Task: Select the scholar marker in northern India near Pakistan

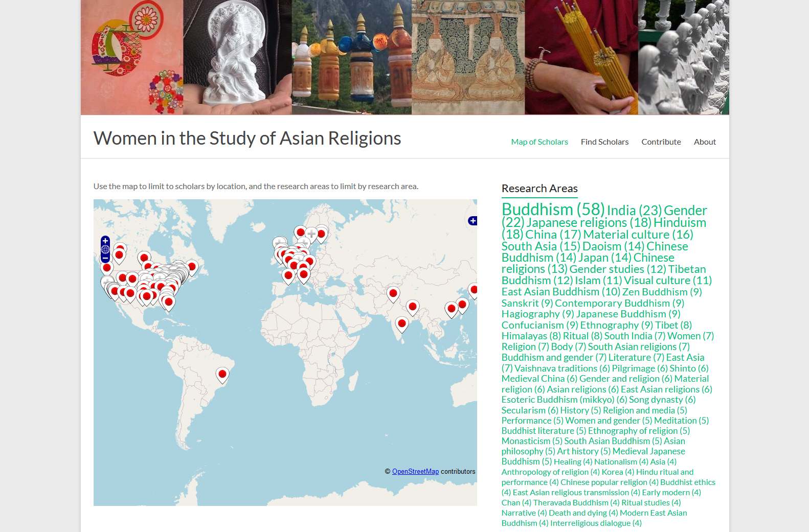Action: click(393, 295)
